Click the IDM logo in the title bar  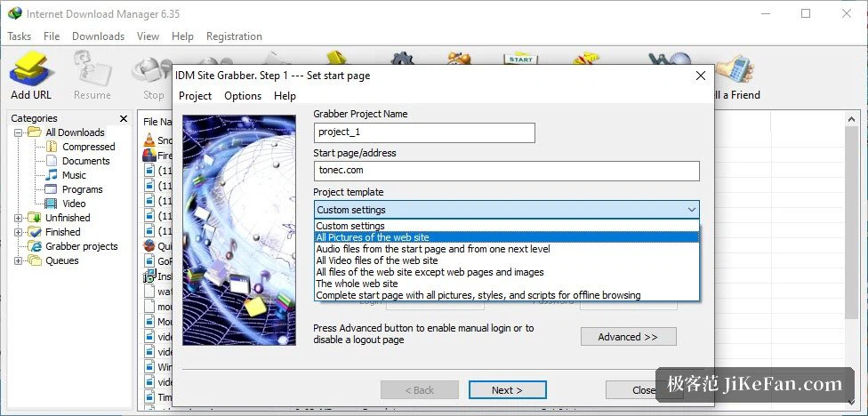point(15,13)
